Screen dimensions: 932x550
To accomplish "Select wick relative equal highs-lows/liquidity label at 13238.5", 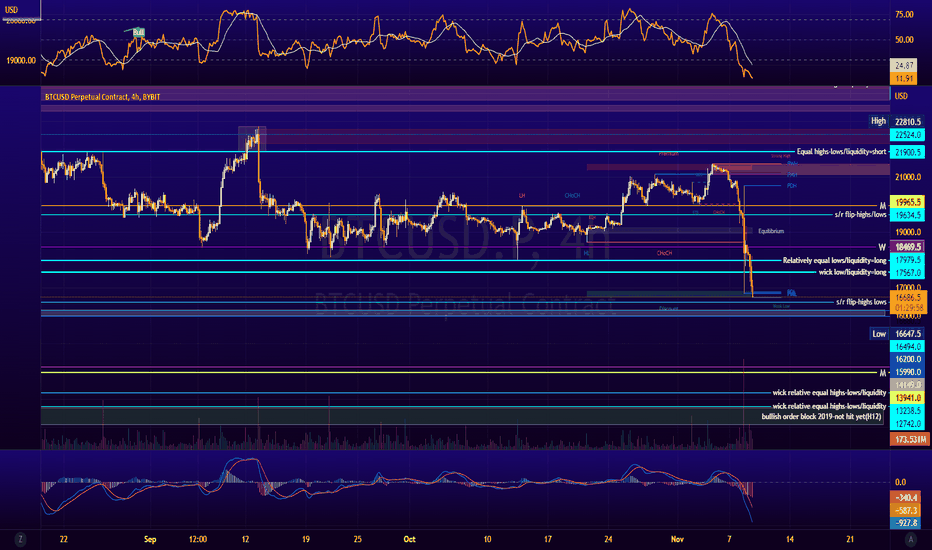I will [829, 406].
